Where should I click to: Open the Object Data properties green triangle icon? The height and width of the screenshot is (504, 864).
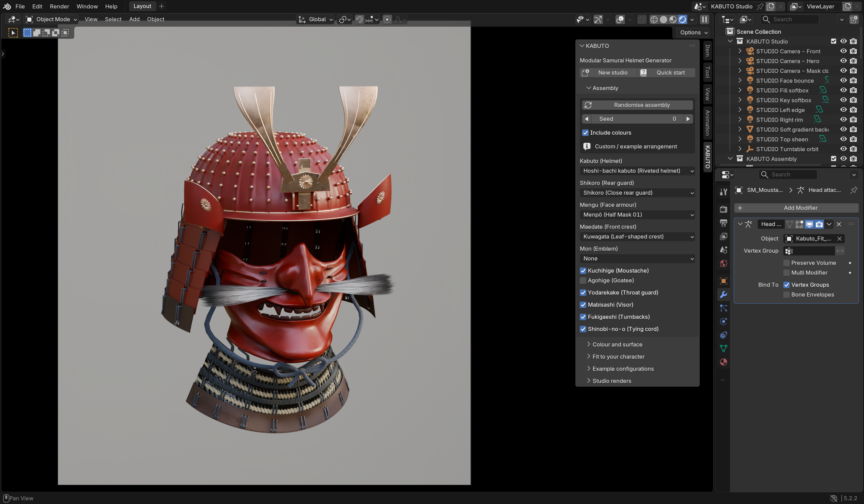pyautogui.click(x=723, y=348)
